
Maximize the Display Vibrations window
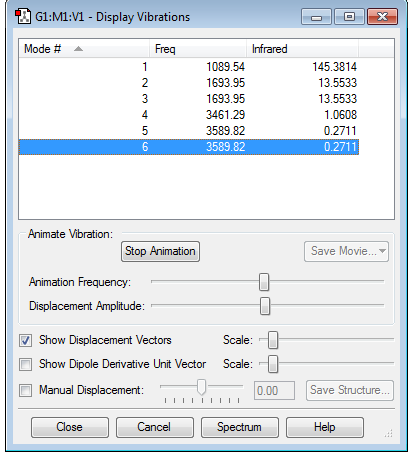click(x=349, y=17)
